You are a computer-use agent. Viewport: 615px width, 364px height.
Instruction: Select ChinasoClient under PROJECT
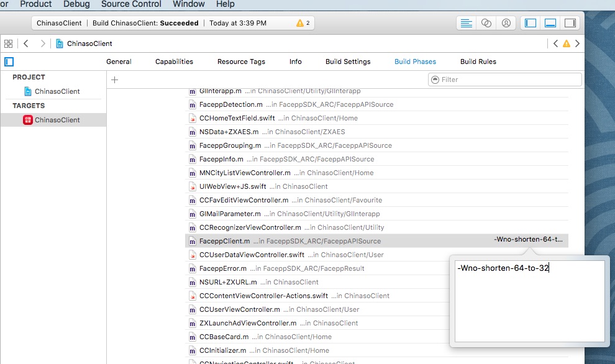[x=57, y=91]
